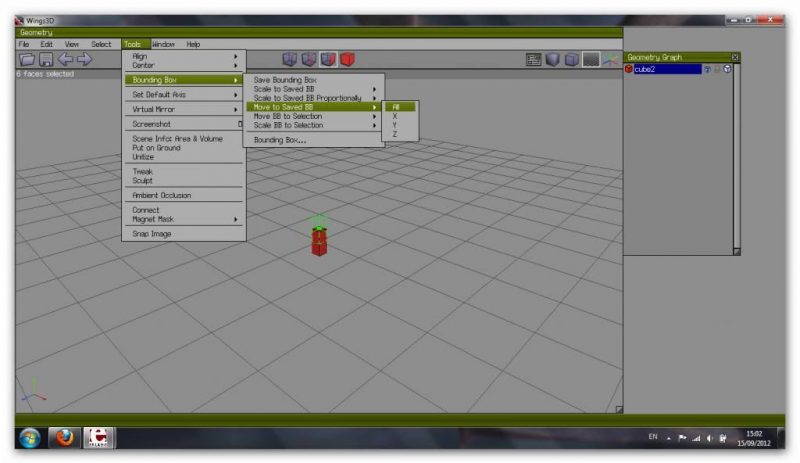800x463 pixels.
Task: Close the Geometry Graph panel
Action: 735,57
